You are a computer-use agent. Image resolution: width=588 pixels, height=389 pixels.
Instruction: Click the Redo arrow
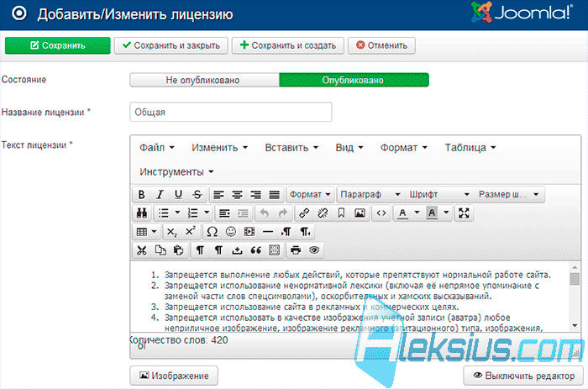(283, 213)
